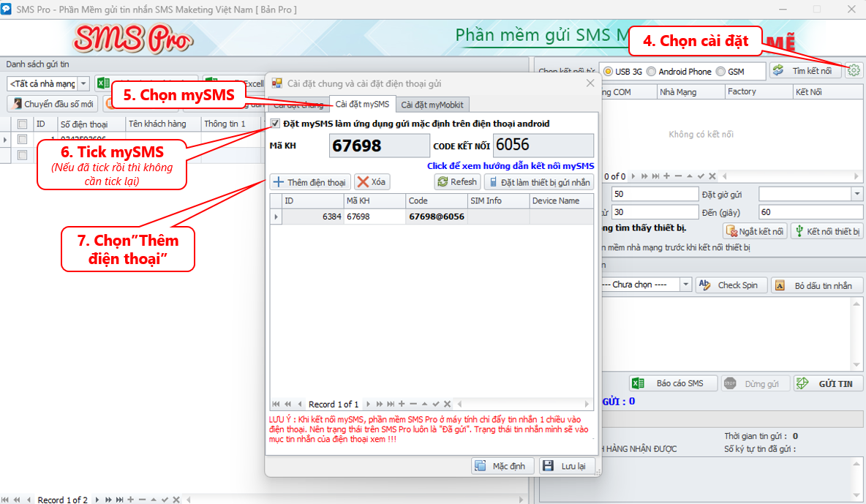
Task: Open settings gear icon at top right
Action: (x=854, y=71)
